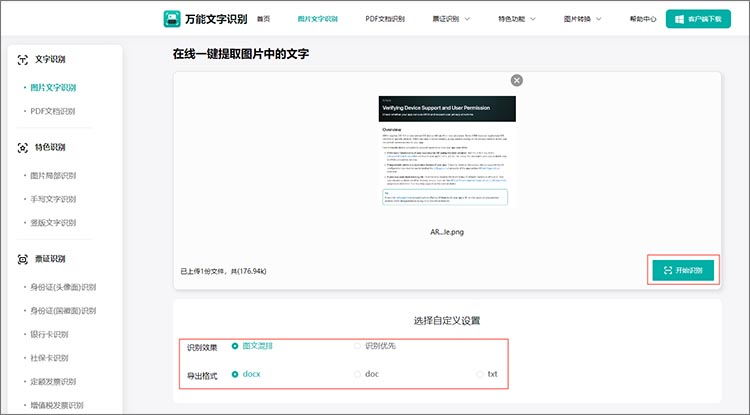Open 社保卡识别 in the sidebar

pos(49,358)
